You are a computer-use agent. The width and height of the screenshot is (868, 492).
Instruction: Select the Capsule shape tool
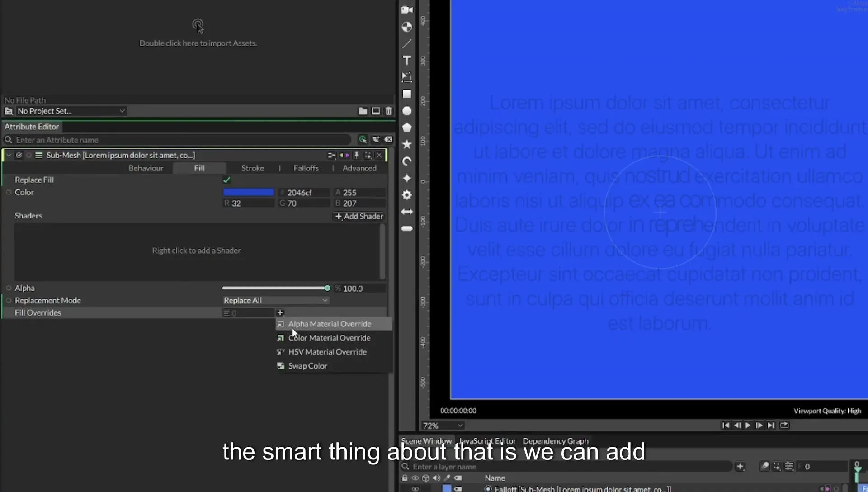(x=407, y=228)
